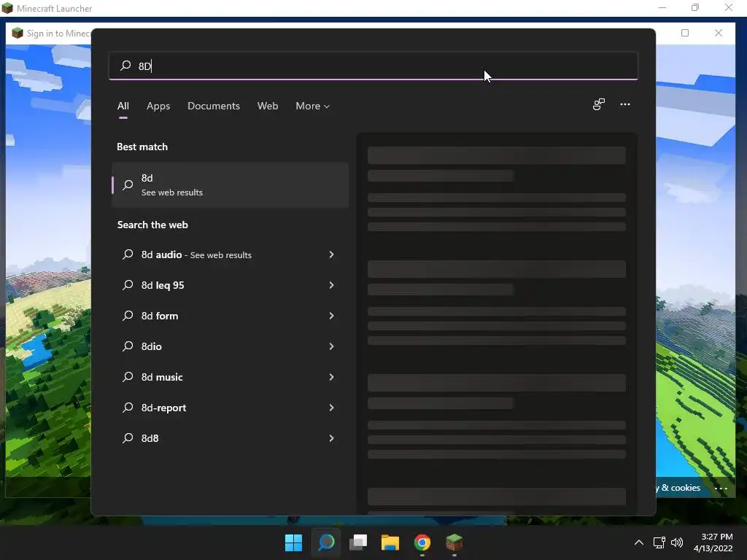
Task: Open the Windows Start button
Action: (x=293, y=542)
